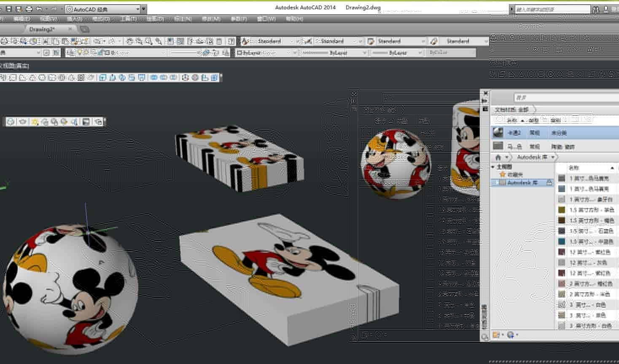
Task: Click the last icon in render toolbar
Action: (x=98, y=121)
